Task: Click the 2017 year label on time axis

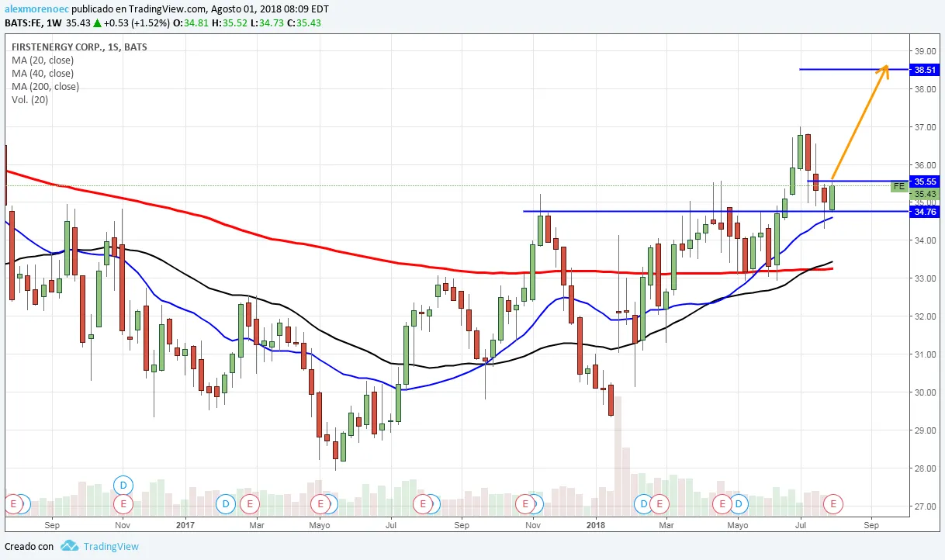Action: 185,524
